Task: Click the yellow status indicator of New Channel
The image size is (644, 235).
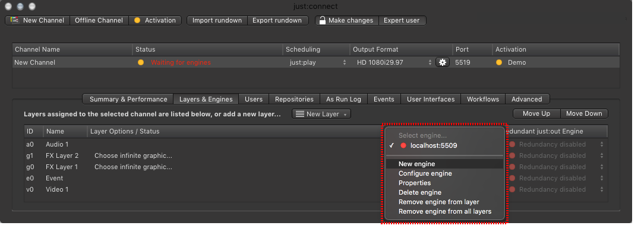Action: [x=141, y=62]
